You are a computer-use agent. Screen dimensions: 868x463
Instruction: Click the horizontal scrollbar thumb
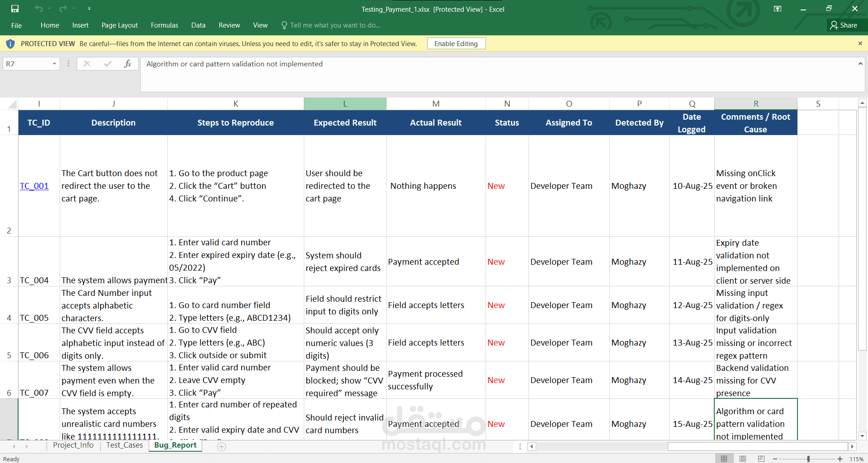758,446
